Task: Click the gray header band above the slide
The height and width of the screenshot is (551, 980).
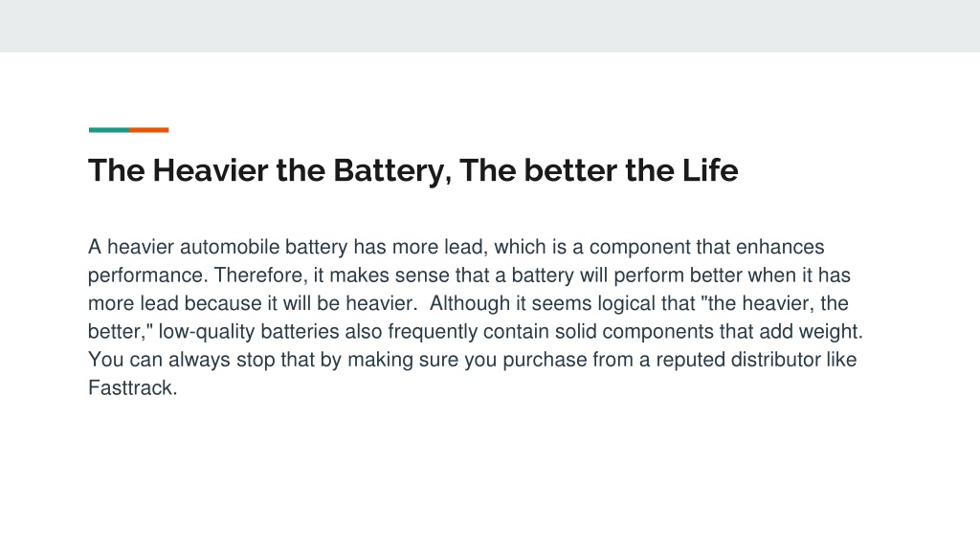Action: (x=490, y=26)
